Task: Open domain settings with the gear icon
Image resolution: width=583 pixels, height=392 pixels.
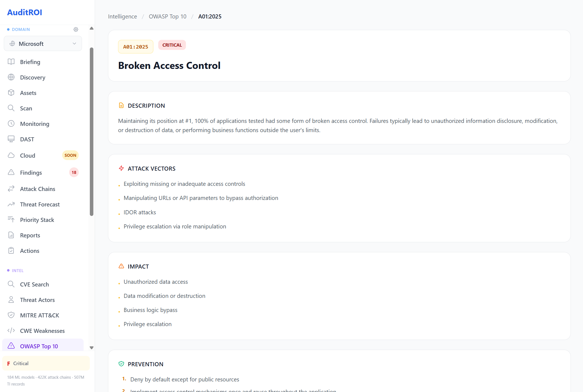Action: tap(76, 29)
